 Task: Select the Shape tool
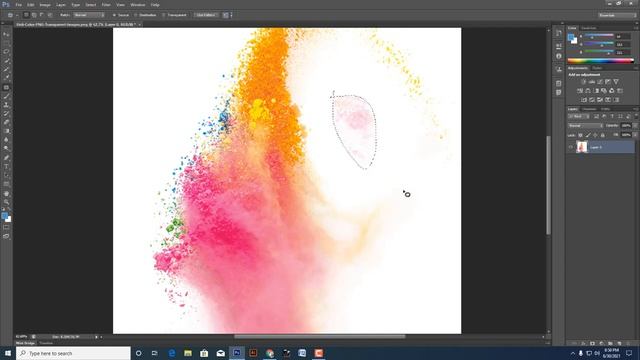[x=6, y=184]
